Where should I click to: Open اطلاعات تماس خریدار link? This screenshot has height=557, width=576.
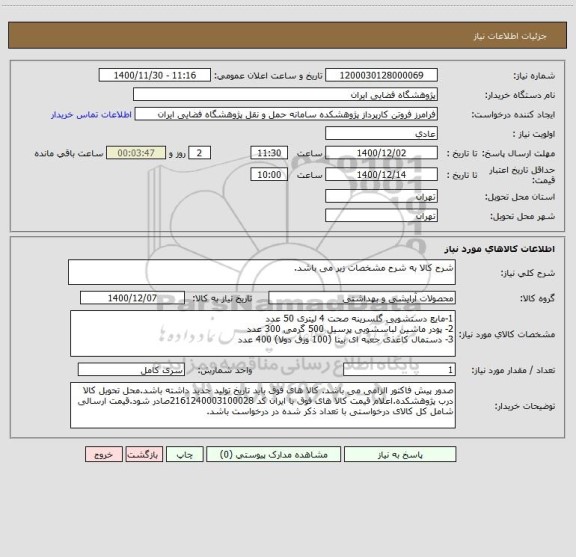[x=91, y=115]
